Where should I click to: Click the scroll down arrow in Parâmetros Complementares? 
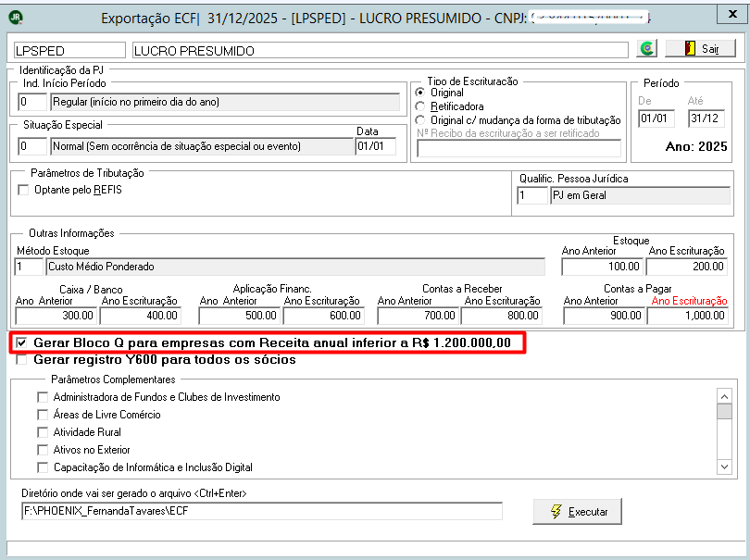pos(724,467)
